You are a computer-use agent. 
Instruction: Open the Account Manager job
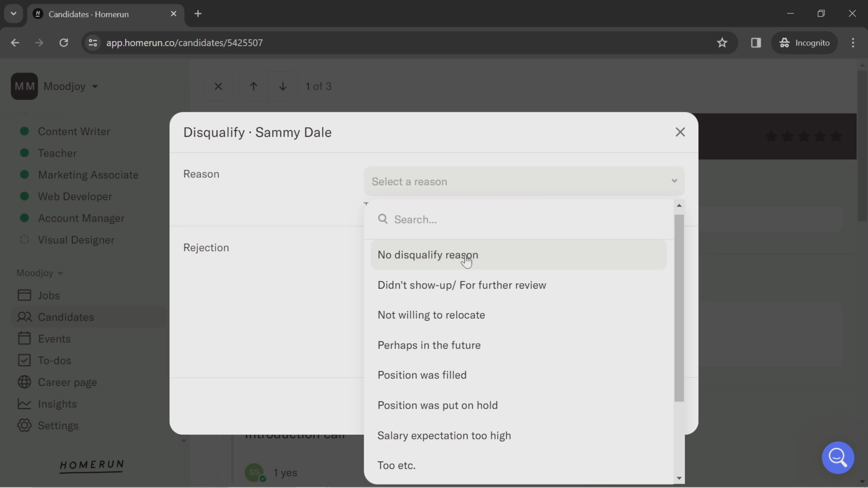(x=81, y=218)
